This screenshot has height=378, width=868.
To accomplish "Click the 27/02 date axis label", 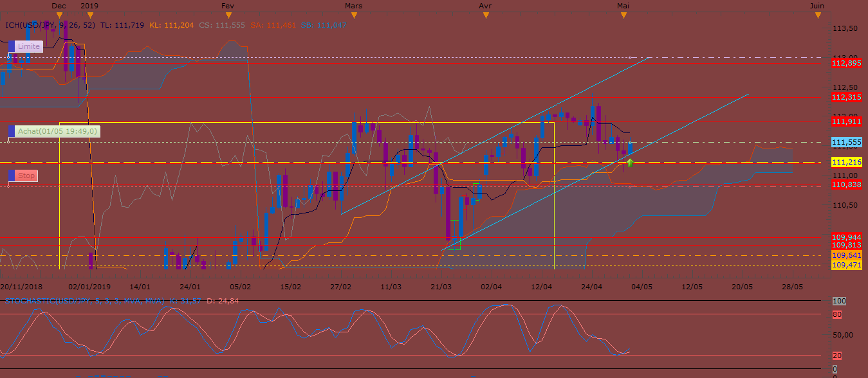I will [340, 287].
